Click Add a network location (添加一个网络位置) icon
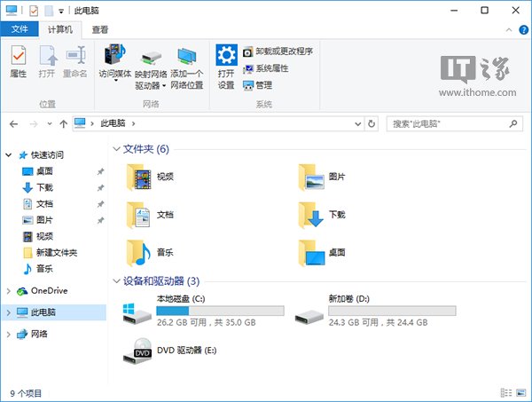 click(x=186, y=67)
